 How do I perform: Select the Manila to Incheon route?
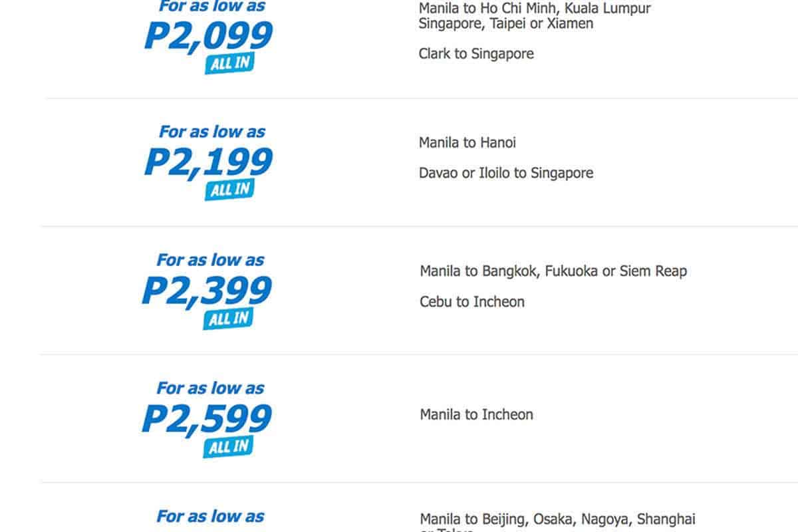pyautogui.click(x=476, y=415)
